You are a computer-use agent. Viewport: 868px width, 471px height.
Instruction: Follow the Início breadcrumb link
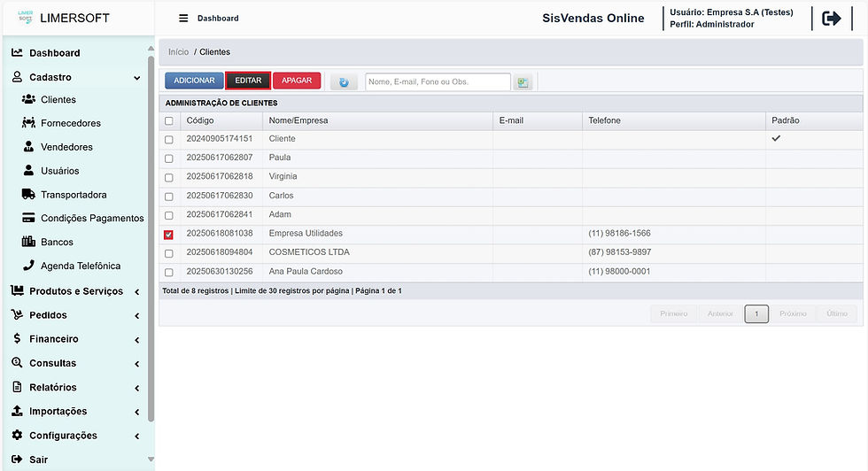(x=178, y=51)
